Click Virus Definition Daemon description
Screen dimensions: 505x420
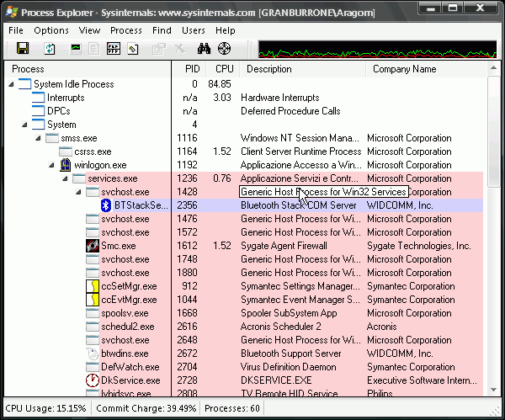[x=288, y=367]
